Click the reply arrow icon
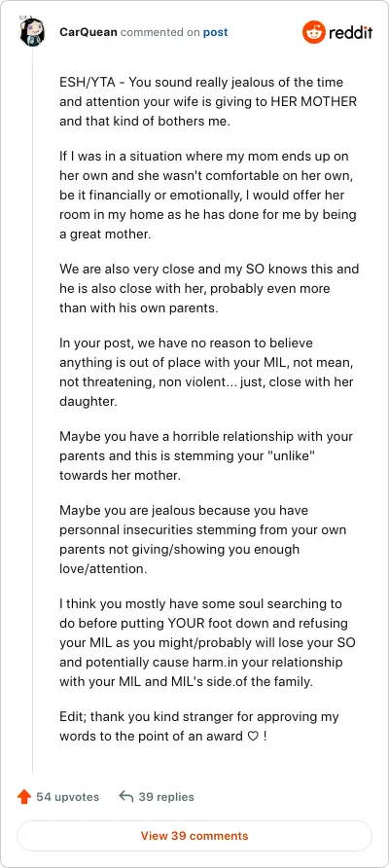Viewport: 389px width, 868px height. coord(126,797)
